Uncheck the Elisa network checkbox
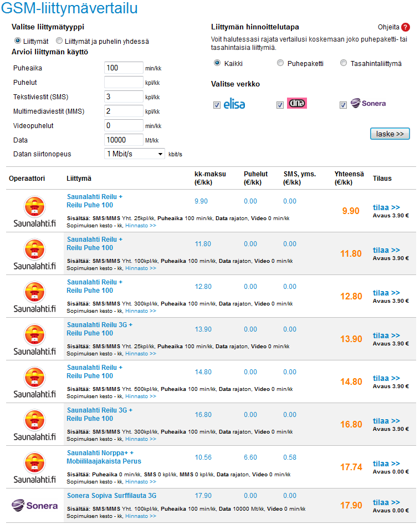420x524 pixels. coord(217,105)
